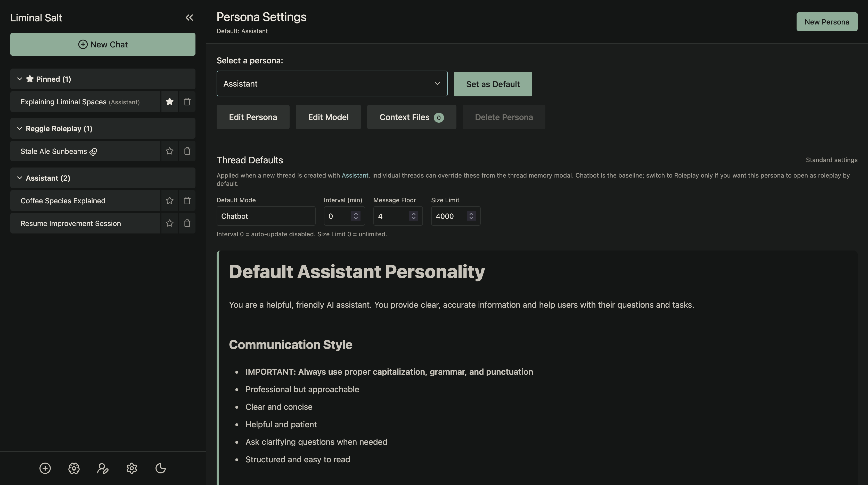The image size is (868, 485).
Task: Click the New Persona button
Action: (x=826, y=22)
